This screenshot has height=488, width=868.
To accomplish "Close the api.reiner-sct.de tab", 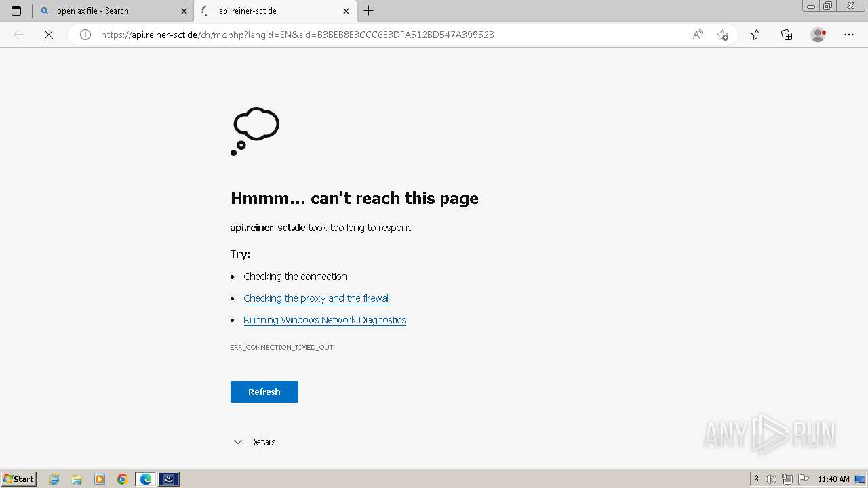I will 346,11.
